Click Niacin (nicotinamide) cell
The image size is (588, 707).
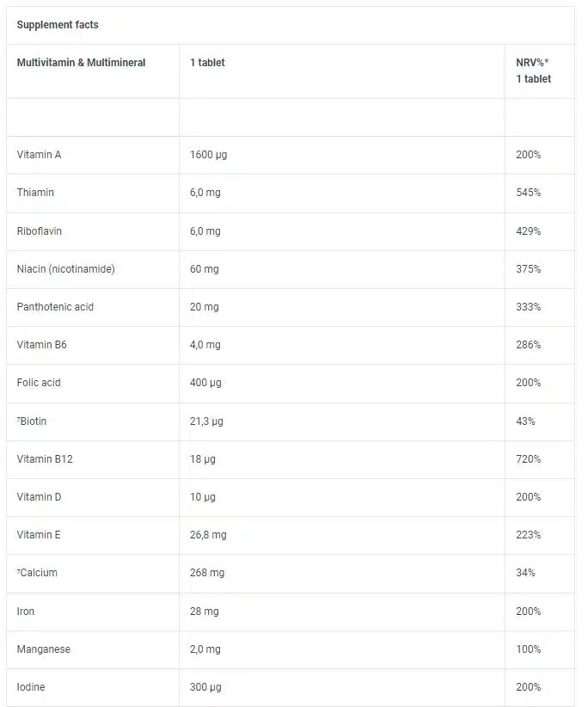(66, 269)
